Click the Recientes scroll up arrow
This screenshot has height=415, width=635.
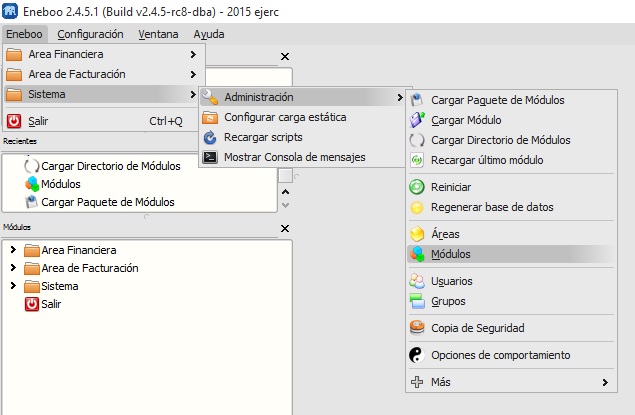[x=286, y=192]
